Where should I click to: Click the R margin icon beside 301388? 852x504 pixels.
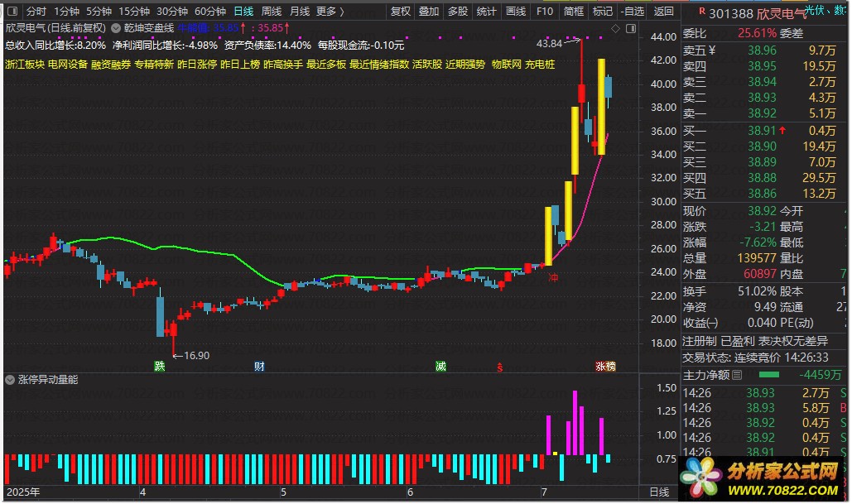(x=702, y=10)
